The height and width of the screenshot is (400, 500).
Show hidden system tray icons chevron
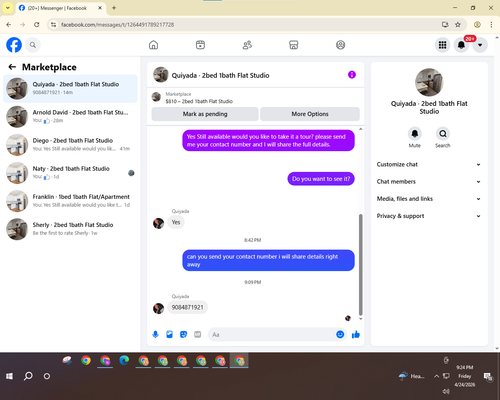pos(436,376)
